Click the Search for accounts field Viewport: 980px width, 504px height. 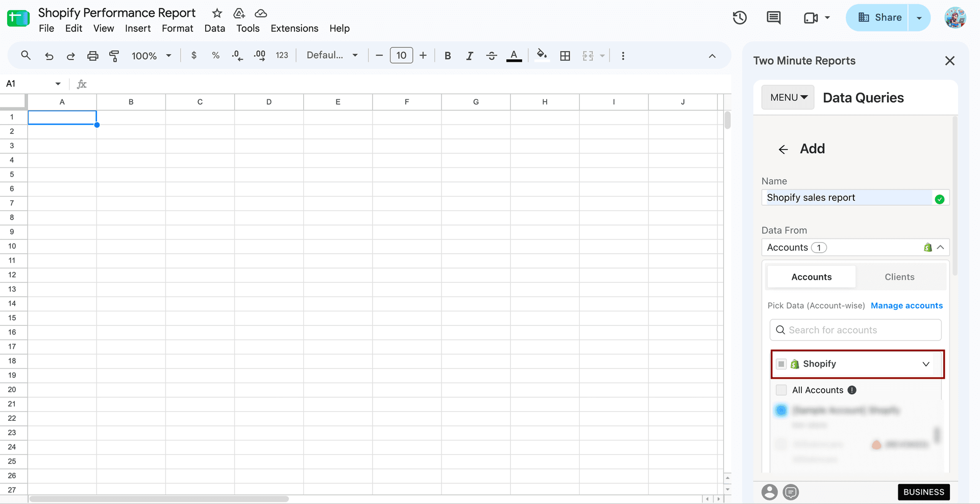pyautogui.click(x=855, y=330)
